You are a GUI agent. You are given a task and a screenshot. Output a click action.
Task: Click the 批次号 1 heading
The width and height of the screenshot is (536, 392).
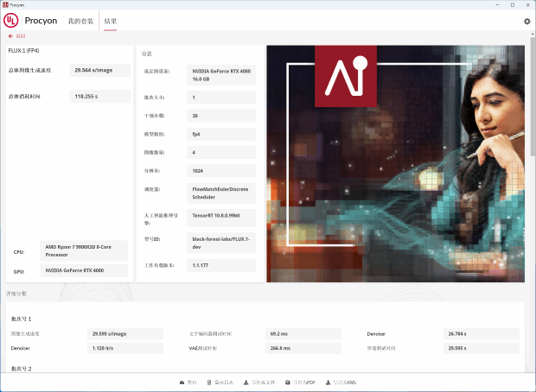[x=22, y=319]
